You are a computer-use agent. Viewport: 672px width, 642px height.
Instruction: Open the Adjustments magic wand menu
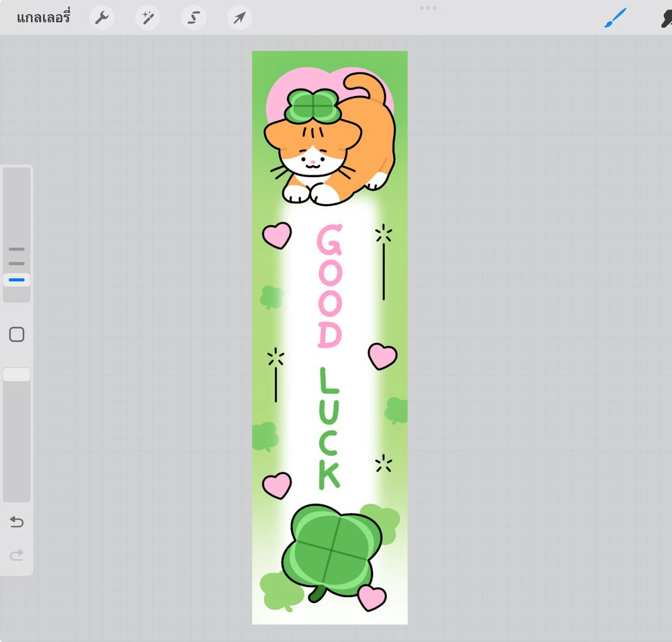tap(148, 17)
